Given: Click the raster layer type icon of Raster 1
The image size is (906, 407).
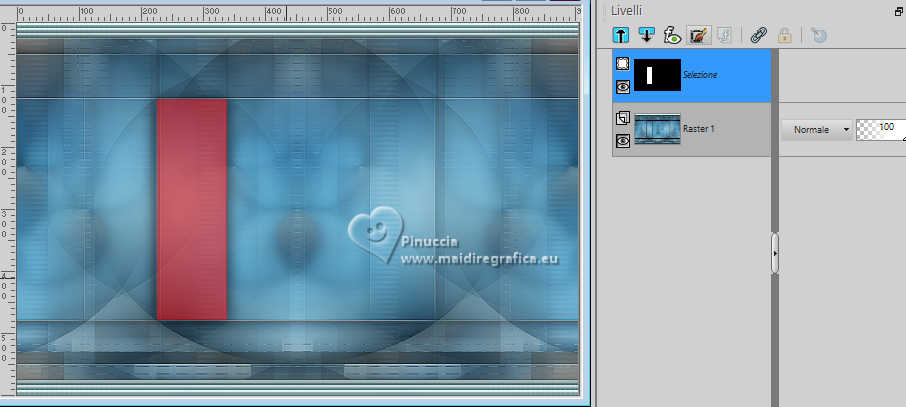Looking at the screenshot, I should pyautogui.click(x=622, y=118).
